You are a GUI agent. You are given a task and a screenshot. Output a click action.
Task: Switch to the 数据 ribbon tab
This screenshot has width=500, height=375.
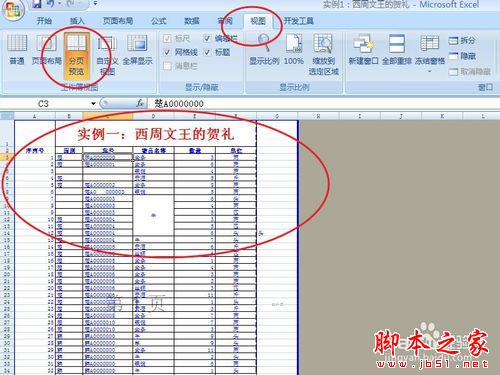tap(192, 21)
